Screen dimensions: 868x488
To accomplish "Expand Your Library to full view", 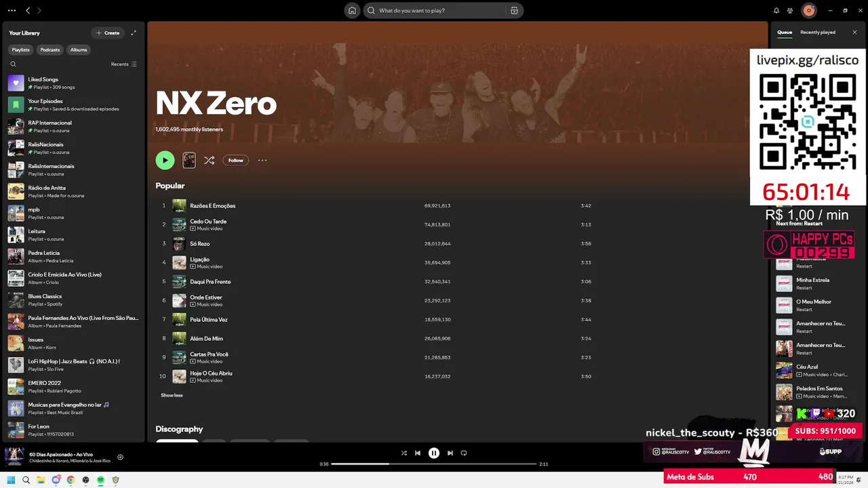I will 134,33.
